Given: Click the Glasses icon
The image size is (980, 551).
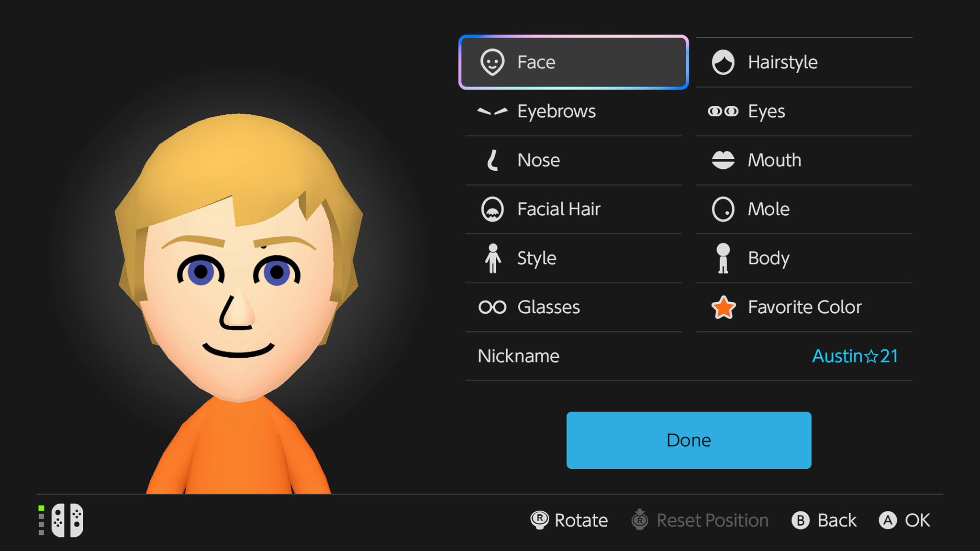Looking at the screenshot, I should click(494, 307).
